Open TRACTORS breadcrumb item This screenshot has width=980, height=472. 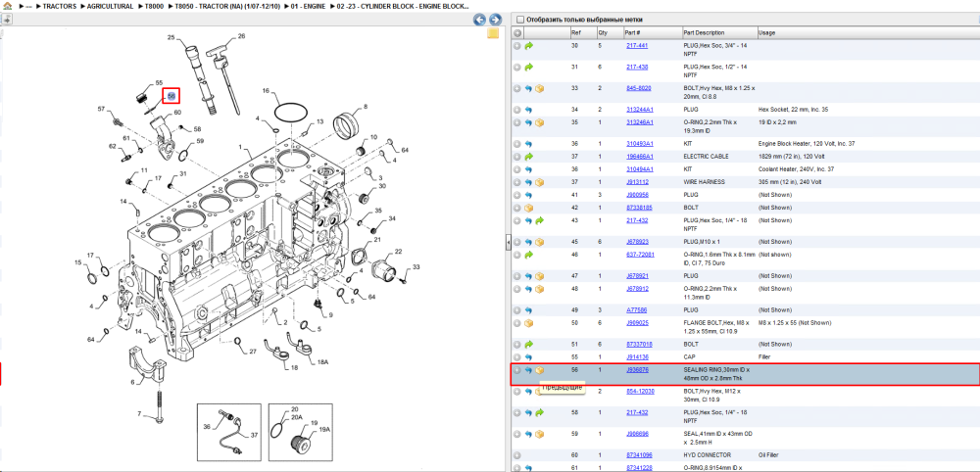tap(60, 6)
